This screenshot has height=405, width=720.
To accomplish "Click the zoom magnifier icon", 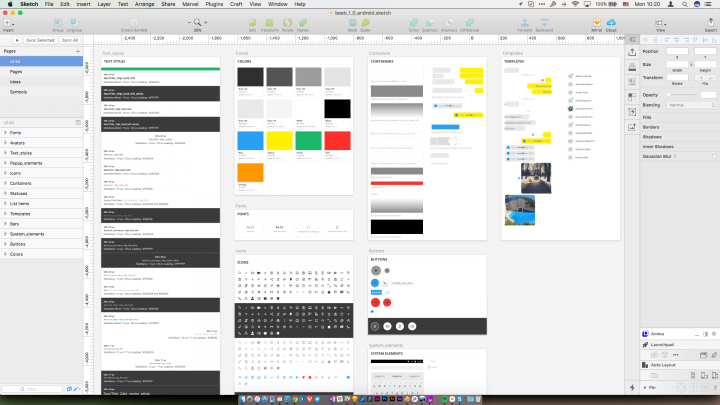I will (197, 22).
